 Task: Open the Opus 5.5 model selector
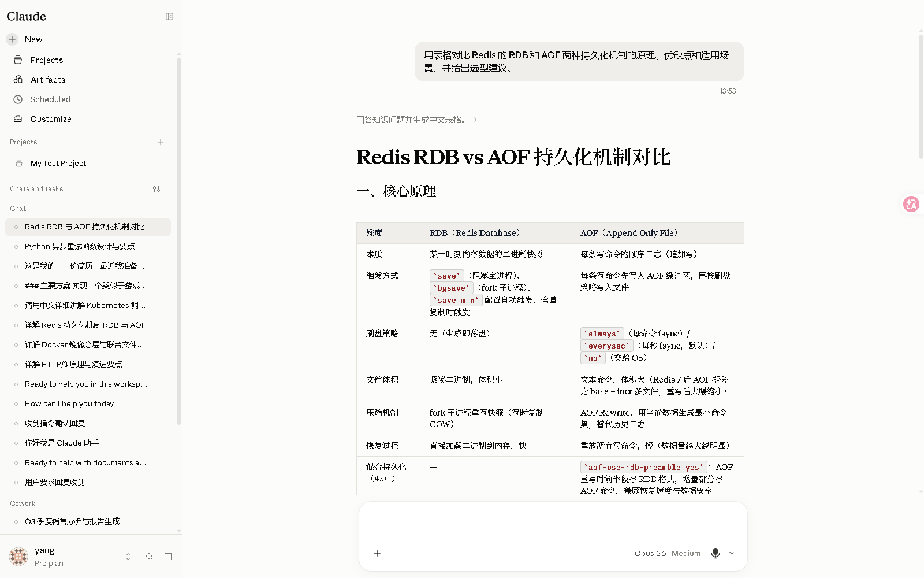pyautogui.click(x=650, y=553)
